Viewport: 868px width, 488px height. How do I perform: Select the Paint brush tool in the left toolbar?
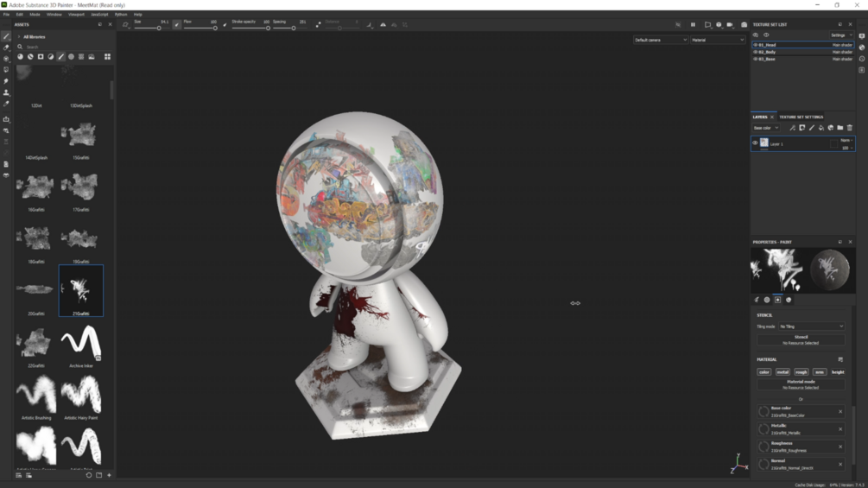click(6, 36)
